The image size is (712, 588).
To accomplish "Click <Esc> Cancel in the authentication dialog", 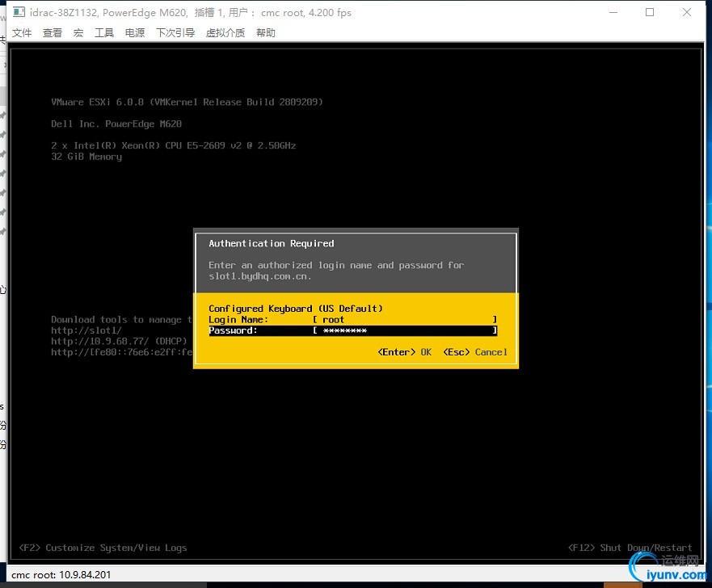I will pyautogui.click(x=475, y=352).
